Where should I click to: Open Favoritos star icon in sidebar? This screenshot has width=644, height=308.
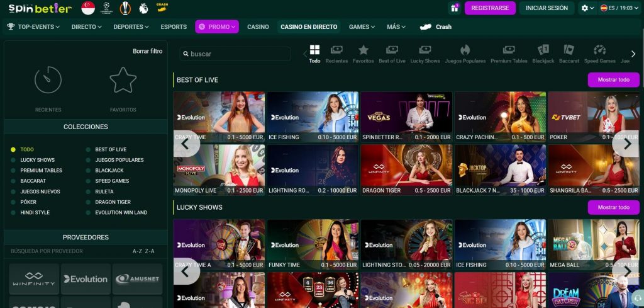coord(123,80)
